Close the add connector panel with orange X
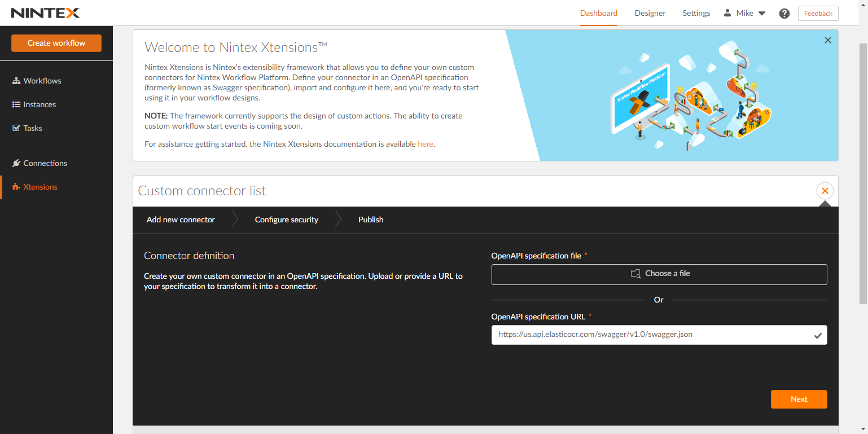The height and width of the screenshot is (434, 868). 825,191
